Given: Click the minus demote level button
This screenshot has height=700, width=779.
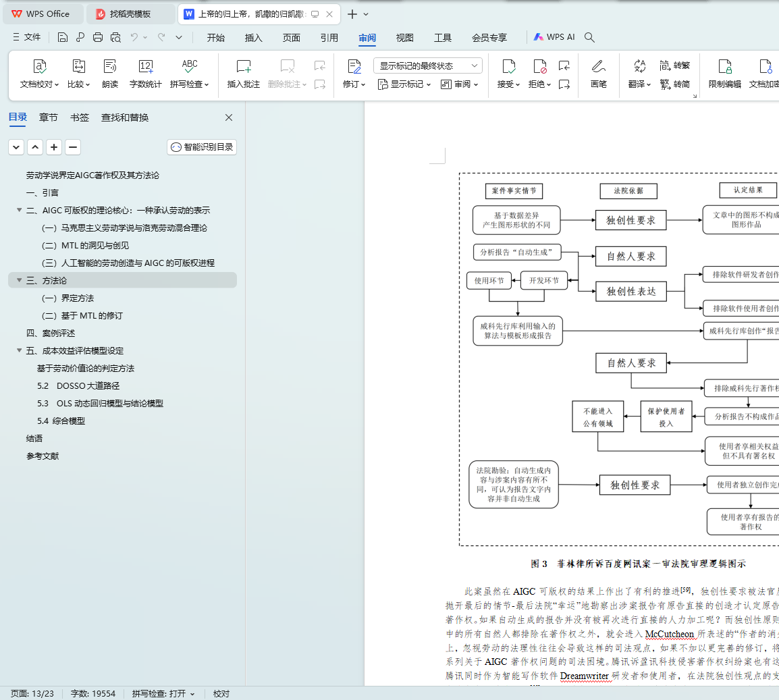Looking at the screenshot, I should click(x=73, y=147).
